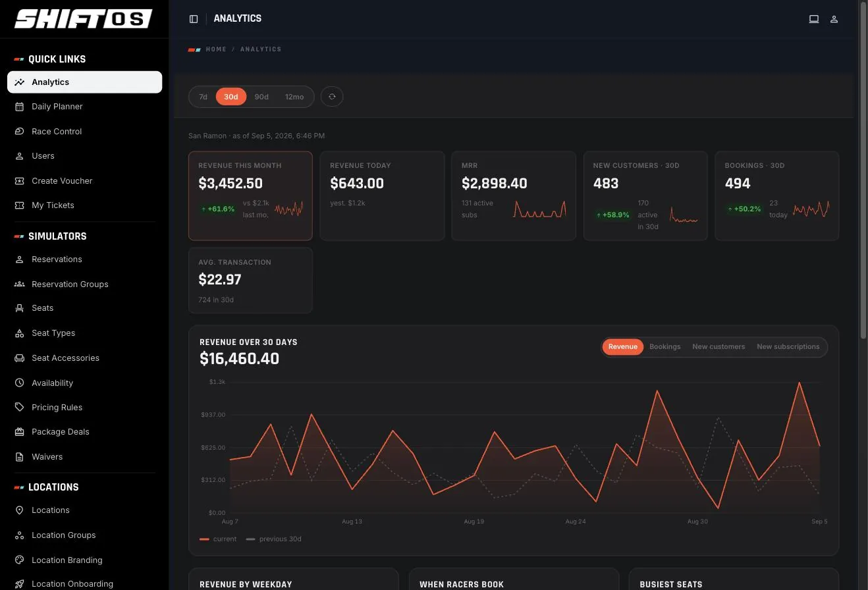Click the Package Deals gift icon
This screenshot has width=868, height=590.
(19, 432)
